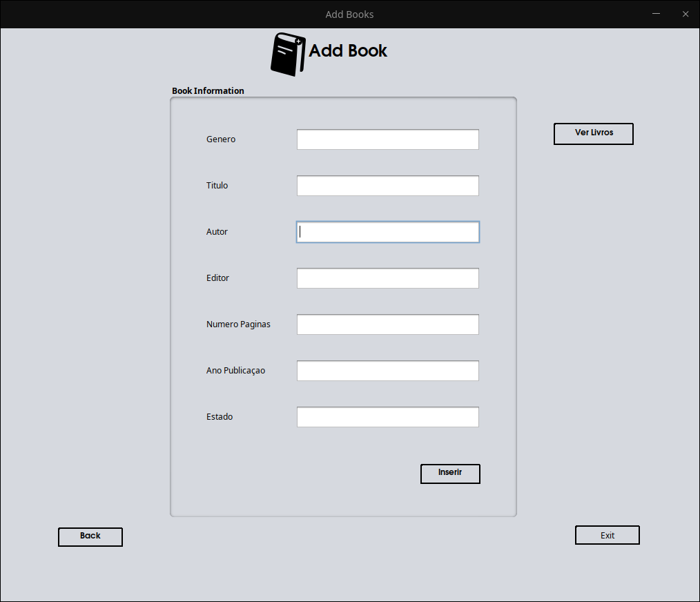The width and height of the screenshot is (700, 602).
Task: Minimize the Add Books window
Action: [656, 14]
